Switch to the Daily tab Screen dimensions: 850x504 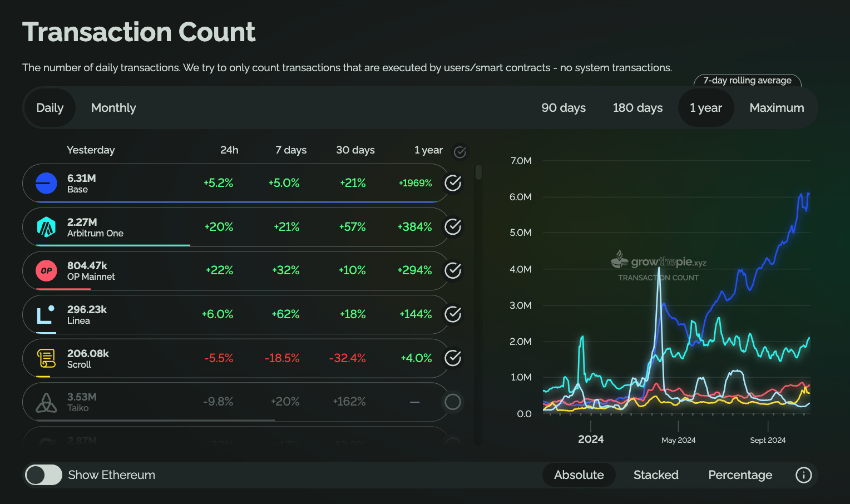50,108
